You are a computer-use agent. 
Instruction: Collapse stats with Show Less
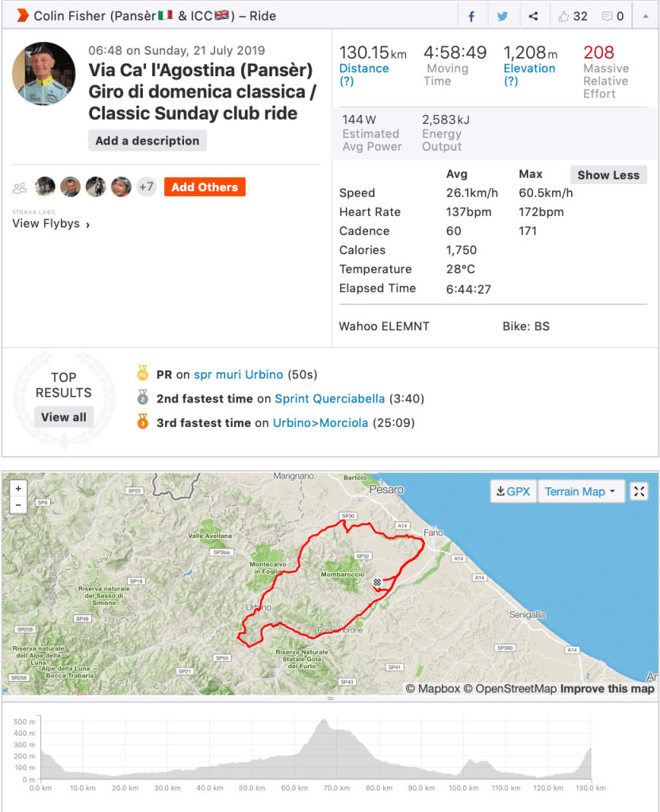point(608,175)
